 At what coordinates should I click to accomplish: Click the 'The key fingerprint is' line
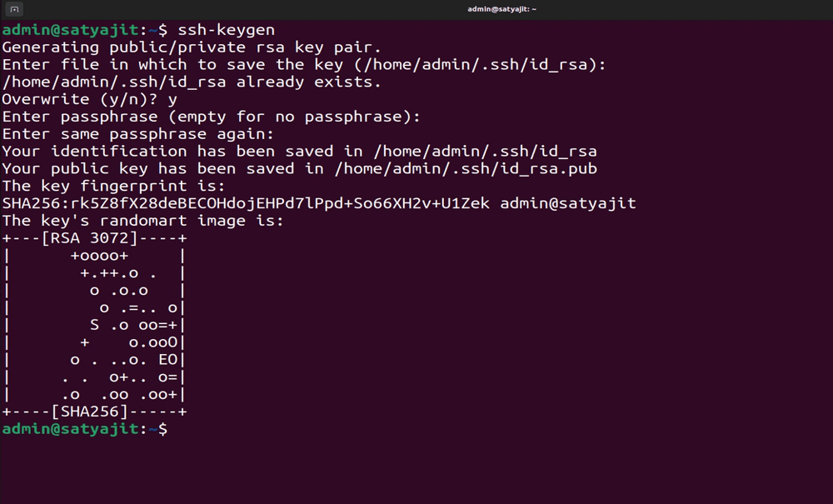(113, 186)
